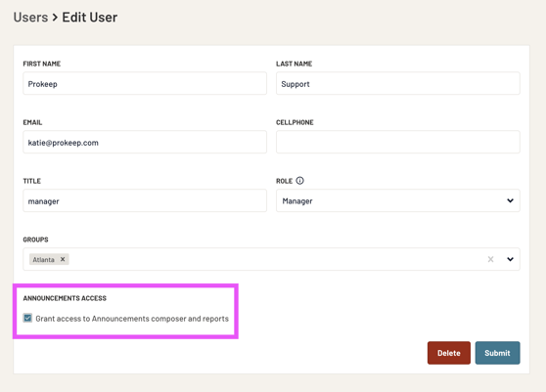The width and height of the screenshot is (546, 392).
Task: Click the Edit User breadcrumb title
Action: coord(89,18)
